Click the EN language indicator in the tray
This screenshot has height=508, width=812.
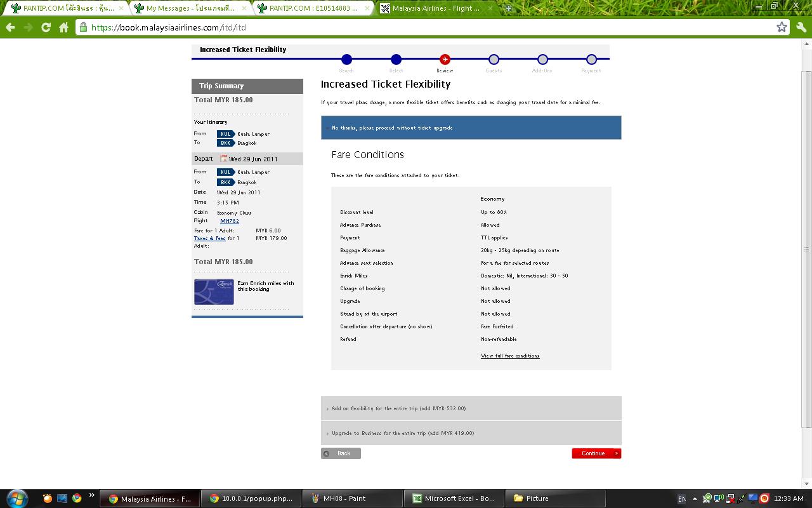682,499
